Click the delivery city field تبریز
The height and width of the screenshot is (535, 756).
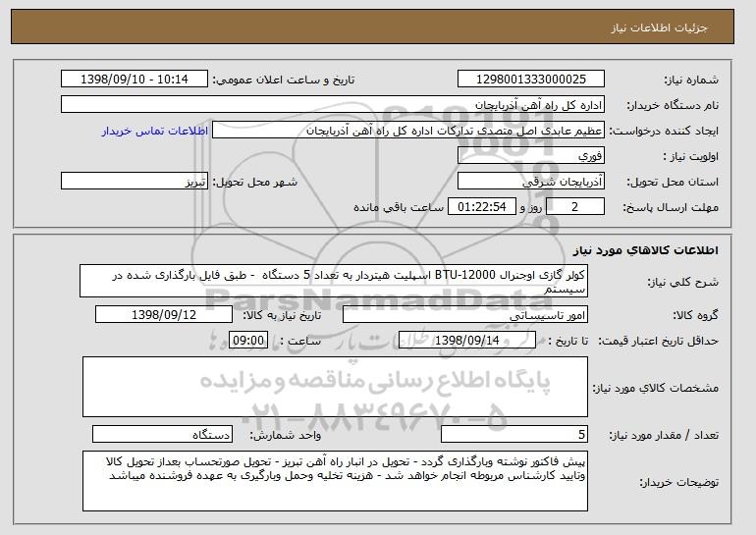[x=135, y=182]
